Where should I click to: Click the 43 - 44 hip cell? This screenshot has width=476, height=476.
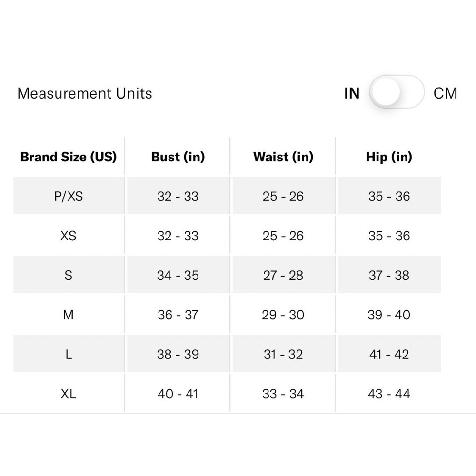pyautogui.click(x=389, y=394)
